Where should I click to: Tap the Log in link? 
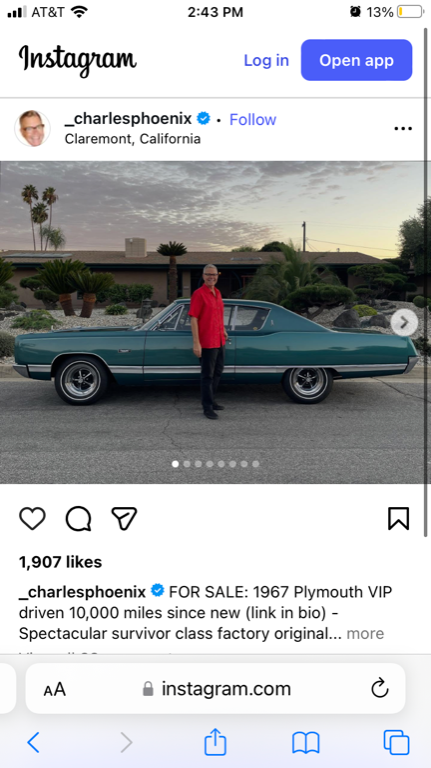click(266, 60)
